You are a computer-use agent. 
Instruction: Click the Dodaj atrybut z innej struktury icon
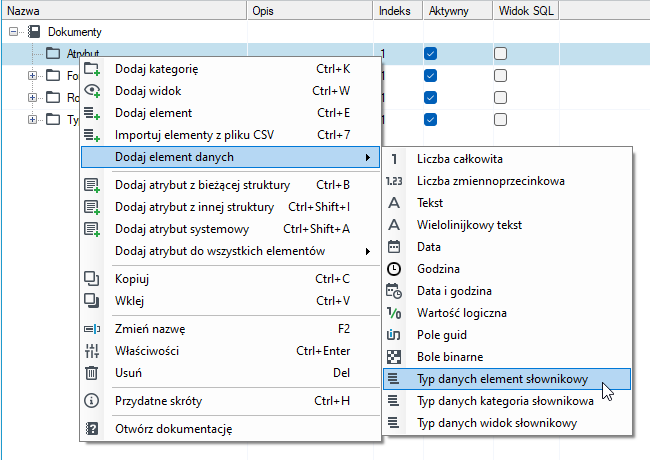(92, 207)
